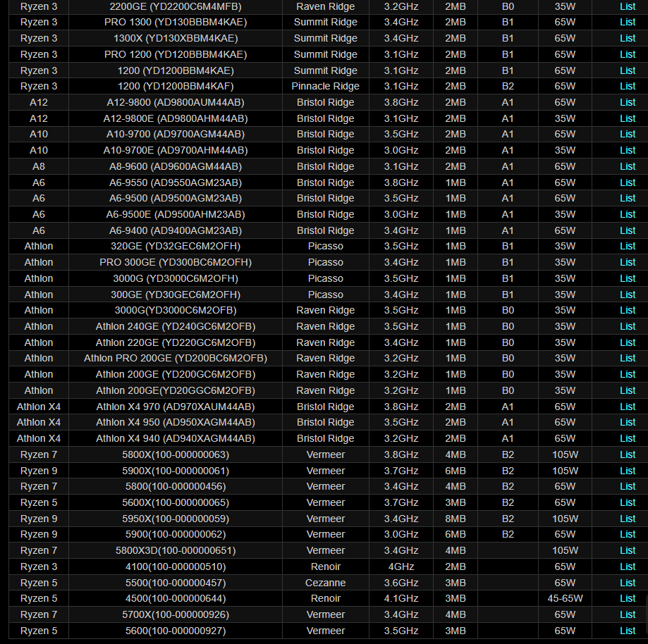Select "4500(100-000000644)" model cell
Viewport: 648px width, 644px height.
[x=176, y=598]
